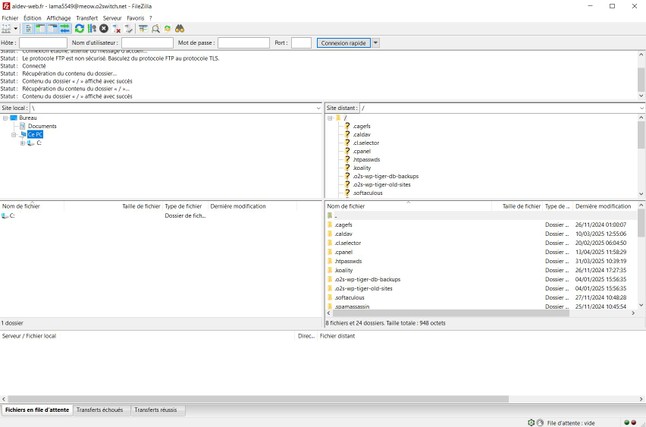Click the Connexion rapide button

(x=344, y=43)
